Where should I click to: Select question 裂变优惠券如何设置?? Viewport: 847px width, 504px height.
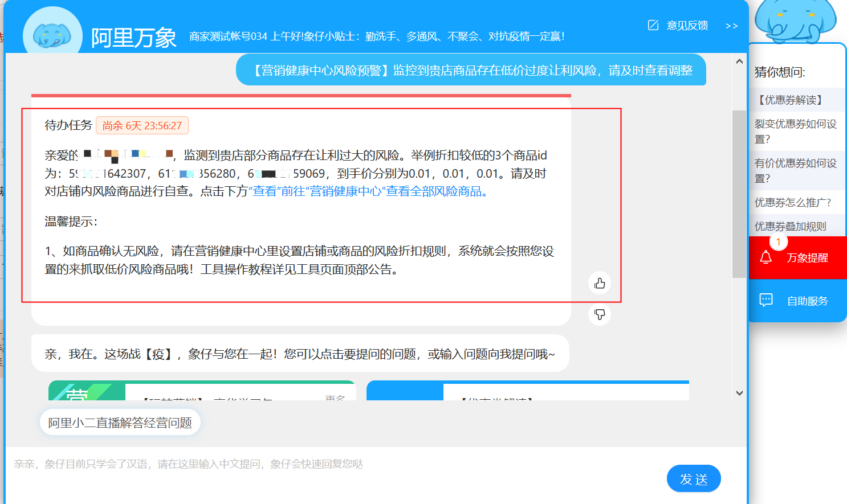point(796,132)
